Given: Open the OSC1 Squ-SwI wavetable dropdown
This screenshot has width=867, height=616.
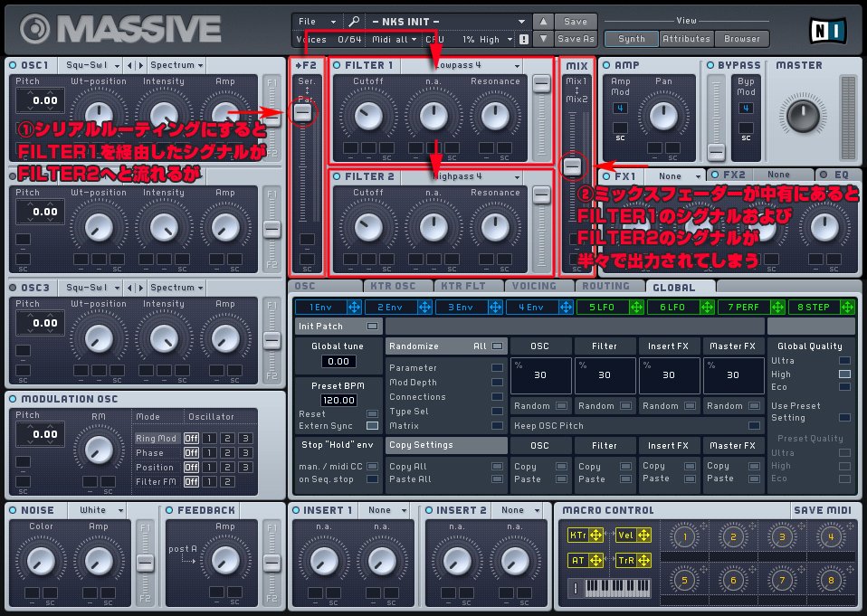Looking at the screenshot, I should tap(91, 65).
